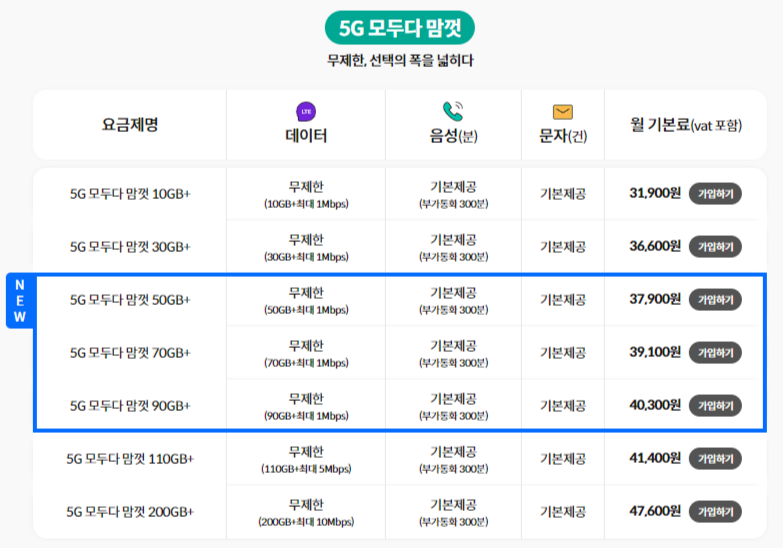Viewport: 783px width, 548px height.
Task: Click the 문자(건) column header label
Action: coord(563,135)
